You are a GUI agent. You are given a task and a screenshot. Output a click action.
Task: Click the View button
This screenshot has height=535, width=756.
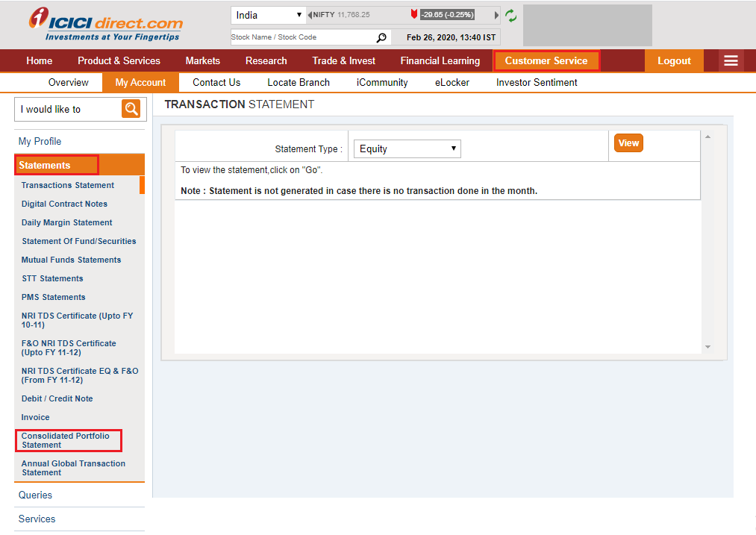628,143
